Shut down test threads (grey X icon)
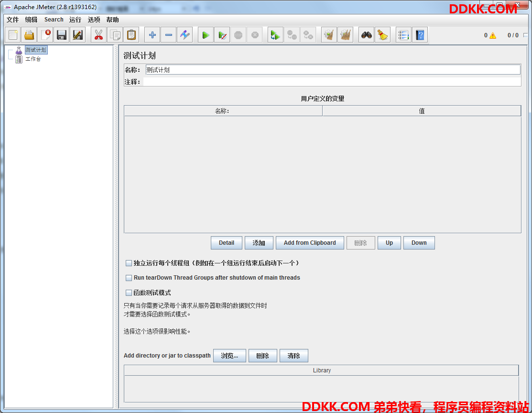532x413 pixels. pos(255,35)
